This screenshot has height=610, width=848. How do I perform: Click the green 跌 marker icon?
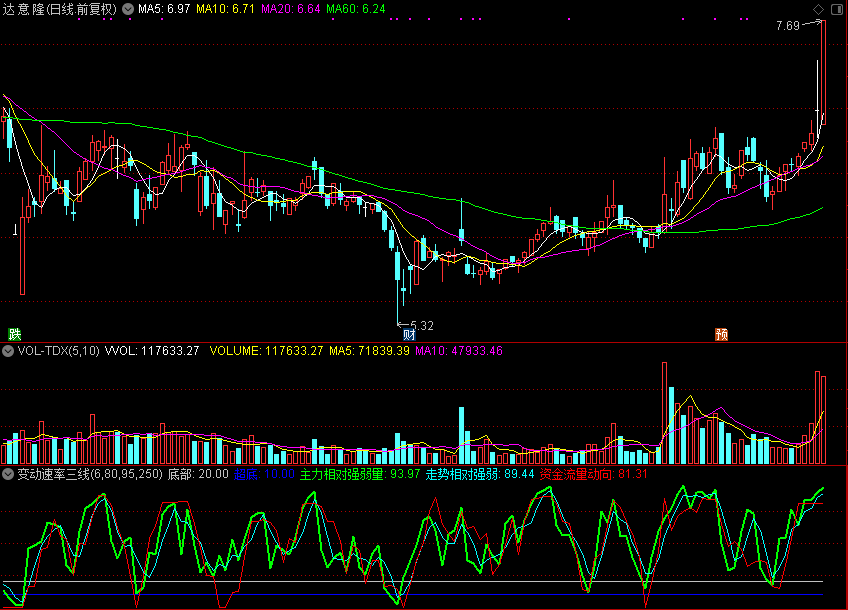click(x=15, y=334)
